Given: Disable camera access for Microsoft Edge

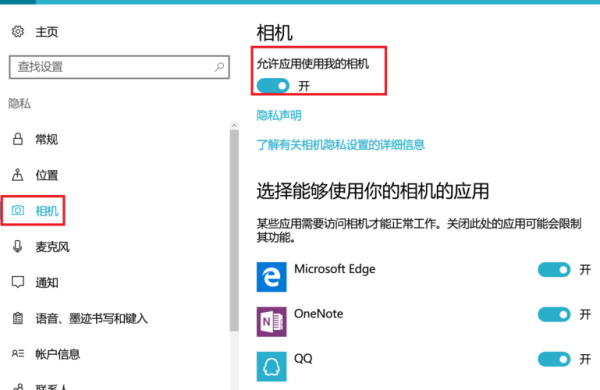Looking at the screenshot, I should pyautogui.click(x=554, y=269).
